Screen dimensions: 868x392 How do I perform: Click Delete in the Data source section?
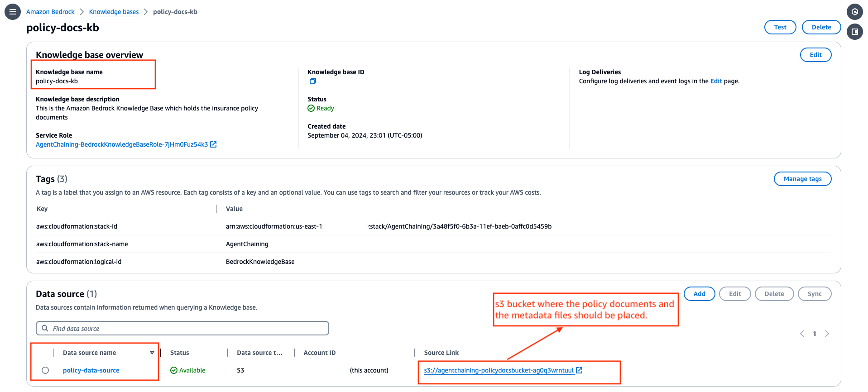(774, 294)
